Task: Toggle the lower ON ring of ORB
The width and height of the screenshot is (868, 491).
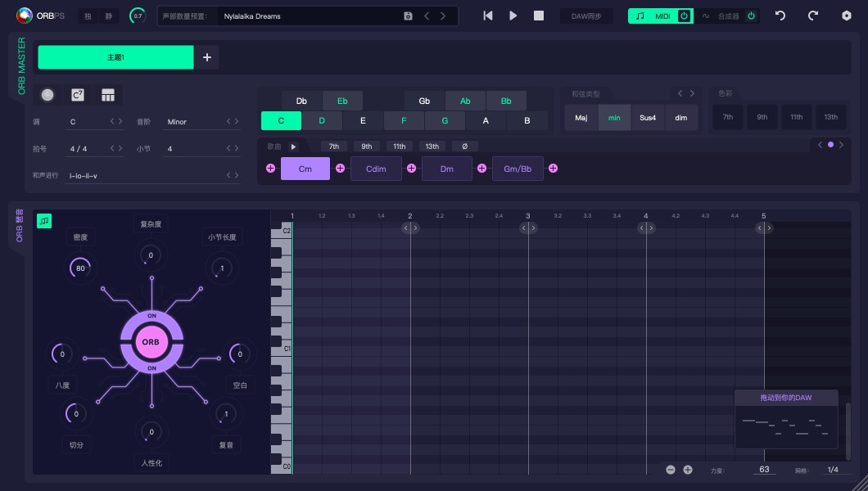Action: [151, 367]
